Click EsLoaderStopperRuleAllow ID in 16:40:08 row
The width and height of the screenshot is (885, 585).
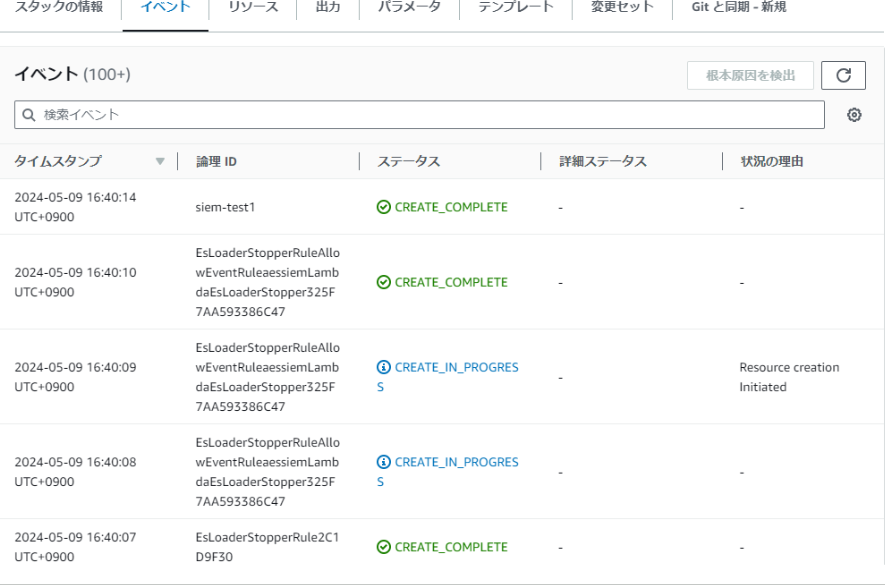(x=268, y=472)
